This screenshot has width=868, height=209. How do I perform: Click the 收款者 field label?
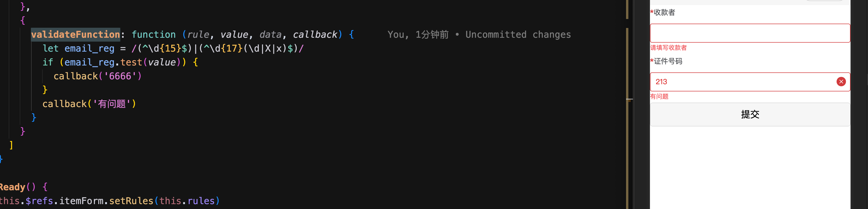point(663,12)
